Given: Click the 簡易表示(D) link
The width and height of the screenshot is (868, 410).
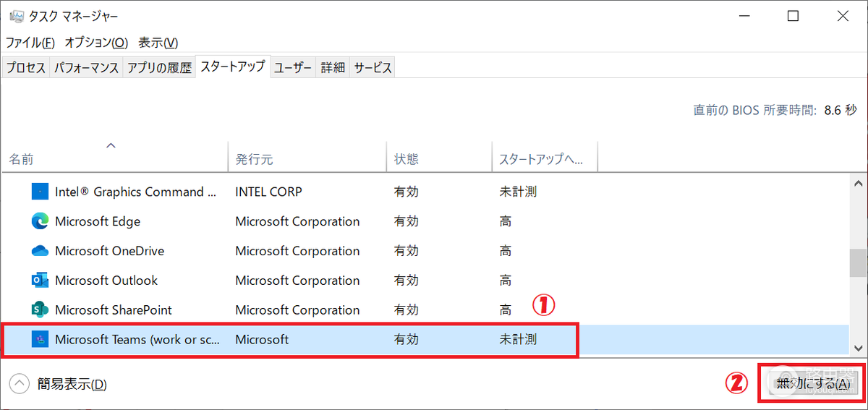Looking at the screenshot, I should 72,384.
